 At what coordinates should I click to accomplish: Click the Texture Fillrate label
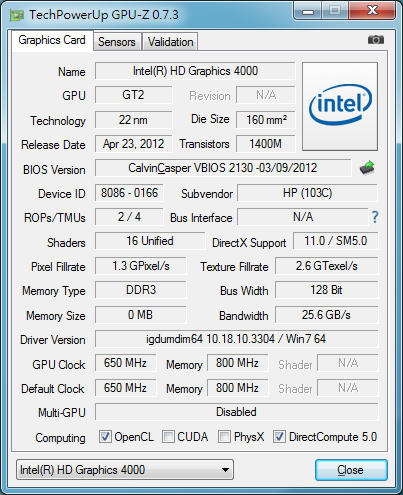pos(234,267)
